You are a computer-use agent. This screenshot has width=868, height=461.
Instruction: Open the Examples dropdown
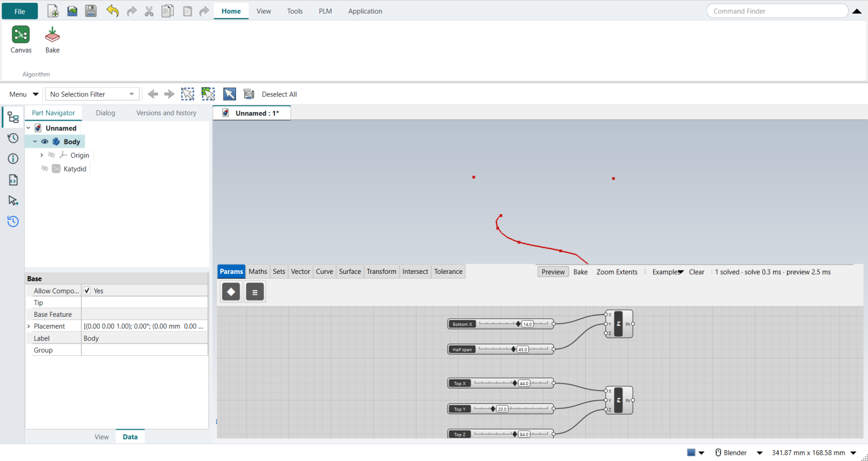pos(668,272)
